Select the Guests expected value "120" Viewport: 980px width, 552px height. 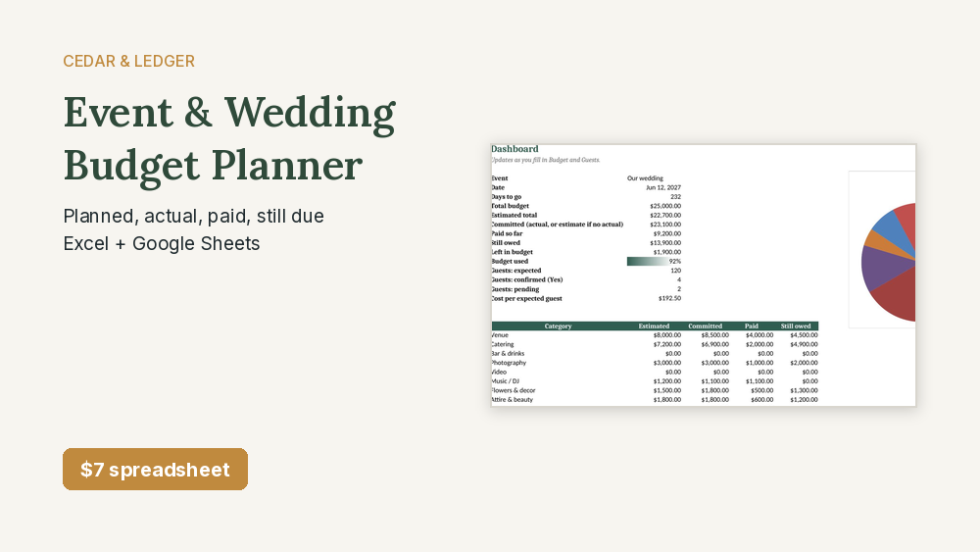675,271
